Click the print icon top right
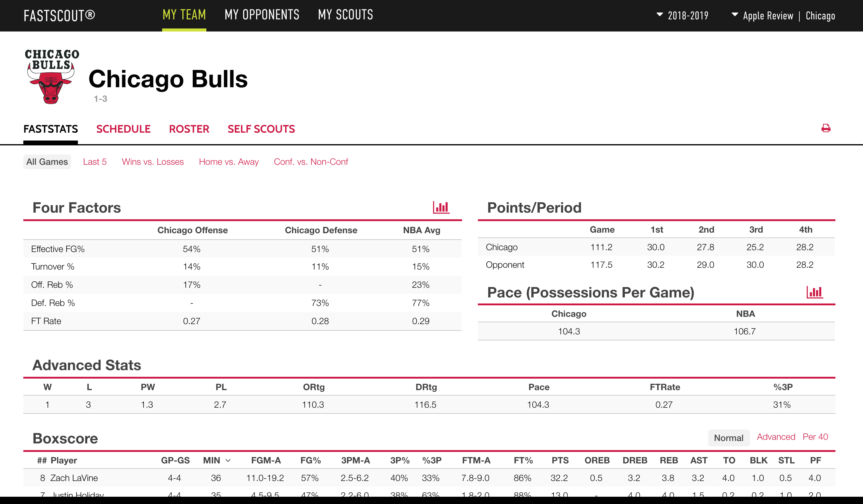This screenshot has width=863, height=504. click(826, 128)
